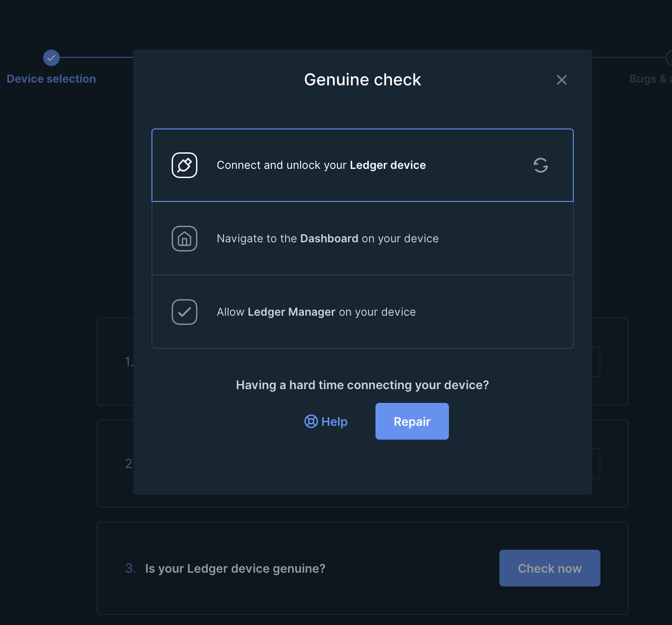This screenshot has width=672, height=625.
Task: Select the Device selection step label
Action: (x=51, y=79)
